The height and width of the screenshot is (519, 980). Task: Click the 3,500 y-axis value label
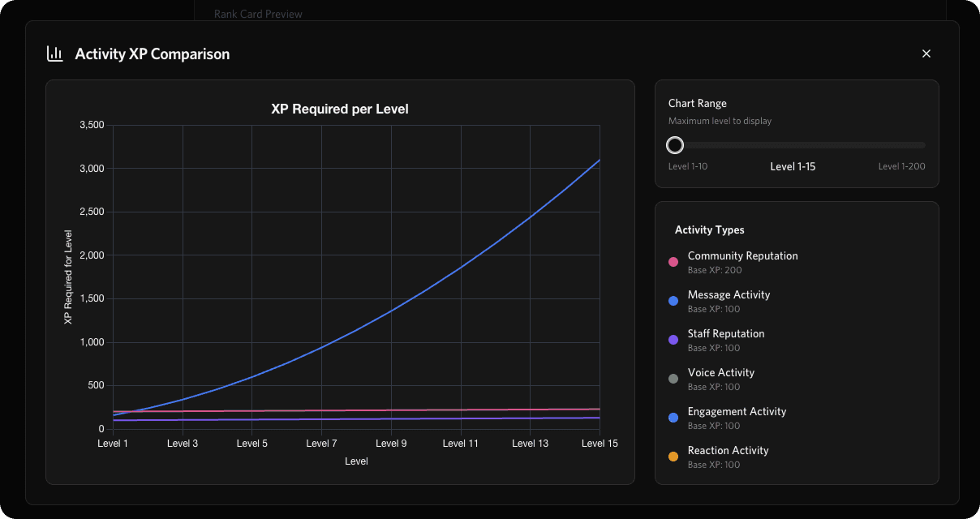click(92, 125)
